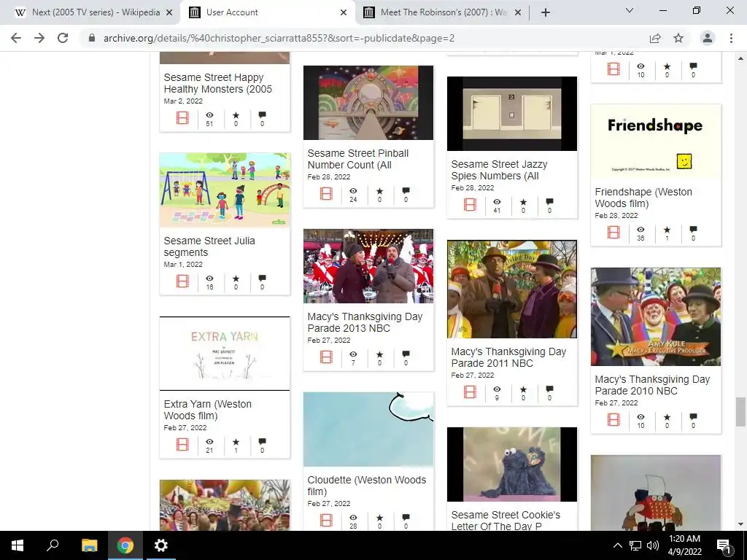The height and width of the screenshot is (560, 747).
Task: Open the Chrome three-dot menu
Action: point(731,38)
